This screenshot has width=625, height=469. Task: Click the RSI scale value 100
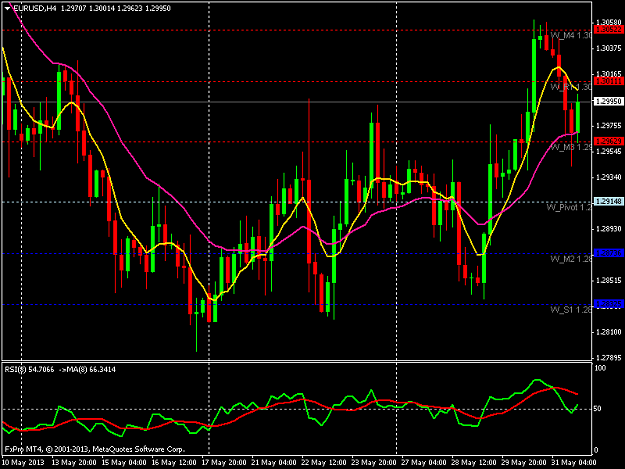[x=600, y=368]
